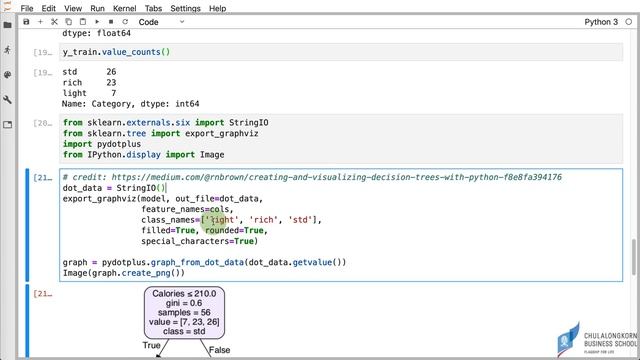Viewport: 640px width, 360px height.
Task: Click the 'feature_names=cols,' line
Action: 187,209
